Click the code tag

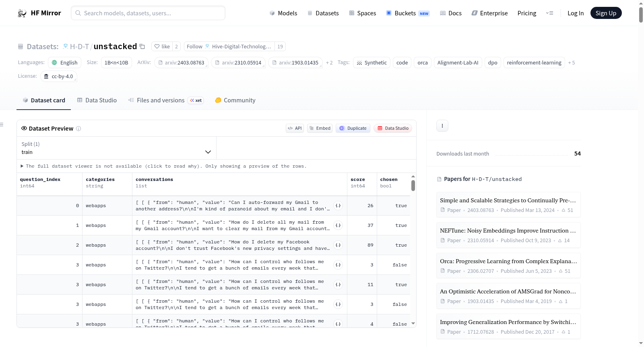click(x=402, y=62)
